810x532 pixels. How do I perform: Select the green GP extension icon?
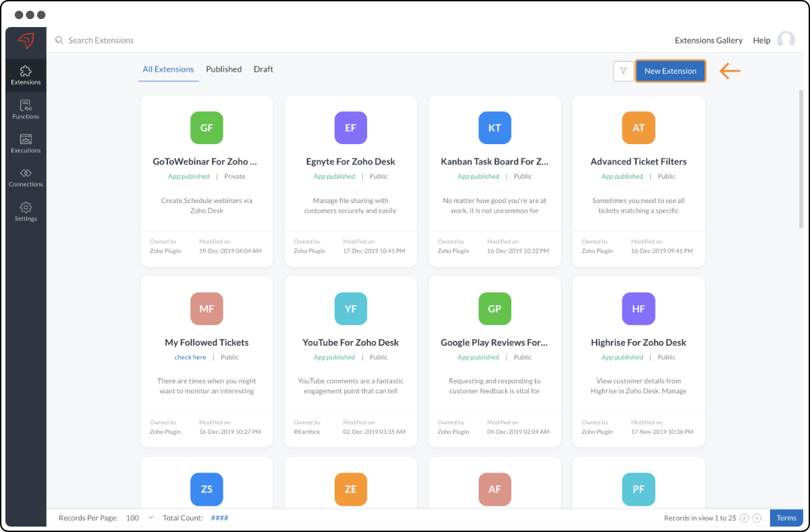click(494, 309)
